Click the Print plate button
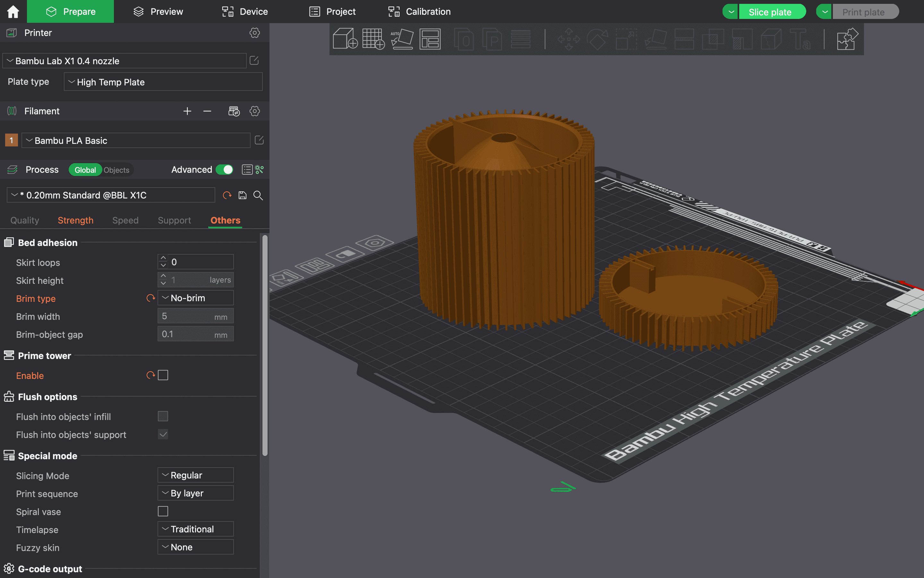The image size is (924, 578). 865,12
